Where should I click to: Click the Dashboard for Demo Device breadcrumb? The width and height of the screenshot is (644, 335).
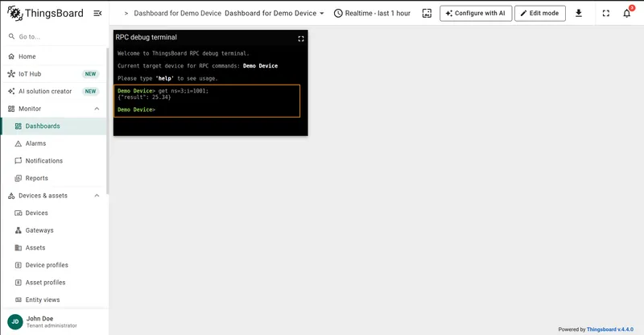(x=177, y=13)
